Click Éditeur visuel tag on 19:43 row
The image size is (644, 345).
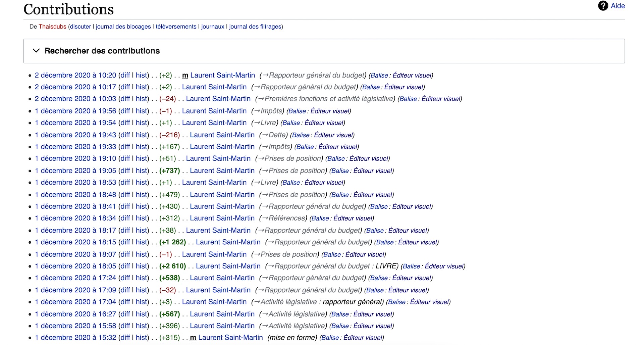[x=333, y=135]
